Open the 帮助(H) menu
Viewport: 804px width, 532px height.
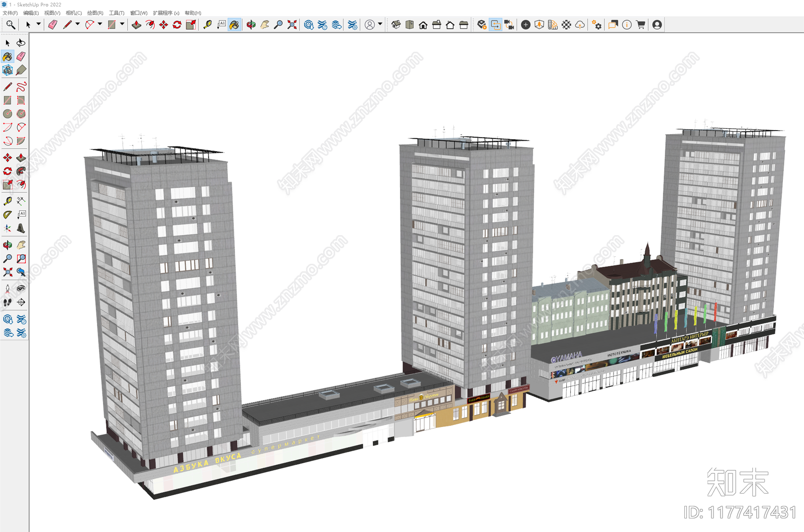click(x=193, y=13)
